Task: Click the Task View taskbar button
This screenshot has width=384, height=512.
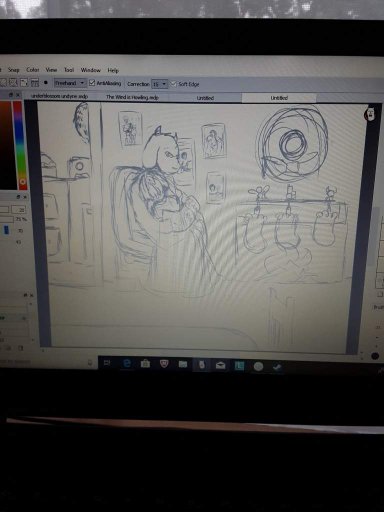Action: pos(107,363)
